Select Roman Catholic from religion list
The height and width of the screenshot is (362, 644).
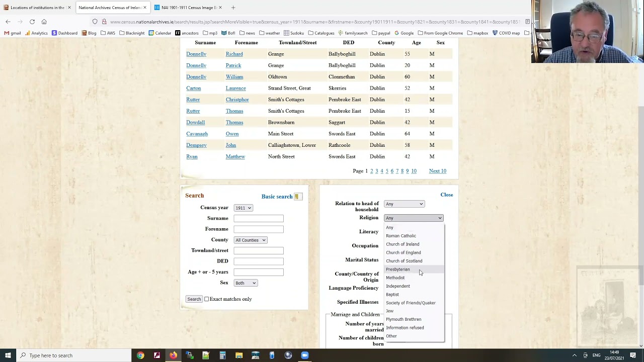[414, 236]
